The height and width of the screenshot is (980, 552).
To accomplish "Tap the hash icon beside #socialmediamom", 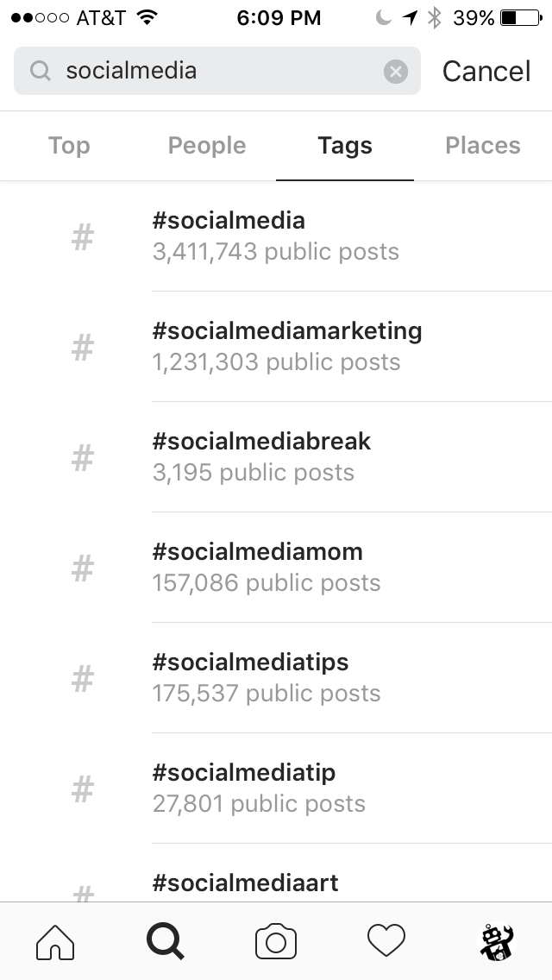I will pyautogui.click(x=82, y=568).
